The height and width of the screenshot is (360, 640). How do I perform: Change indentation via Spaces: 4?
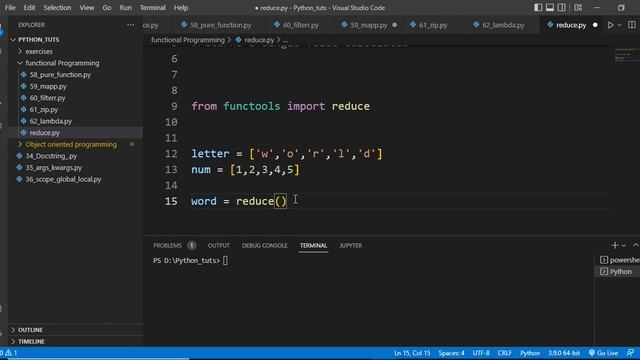451,353
